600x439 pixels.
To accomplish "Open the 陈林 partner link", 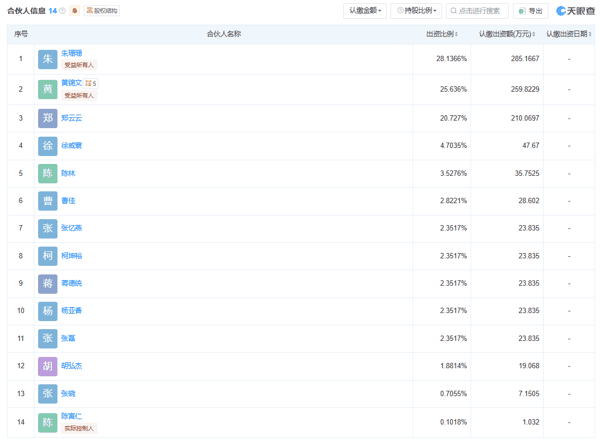I will coord(68,173).
